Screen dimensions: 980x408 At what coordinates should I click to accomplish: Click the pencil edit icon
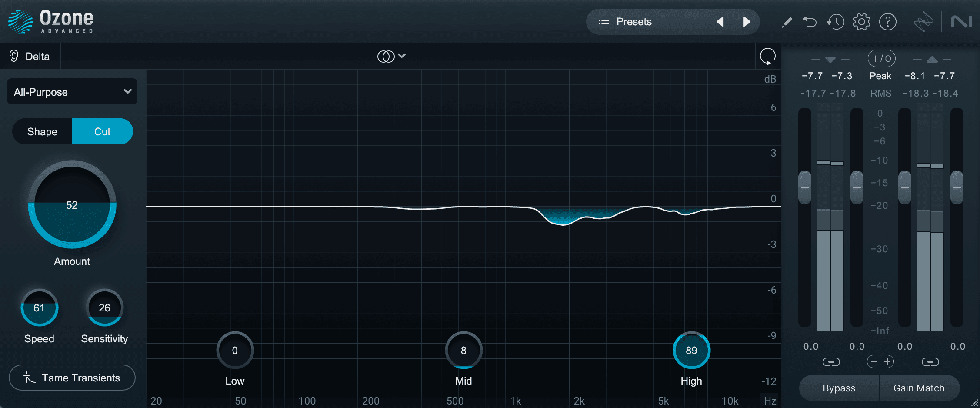coord(787,22)
